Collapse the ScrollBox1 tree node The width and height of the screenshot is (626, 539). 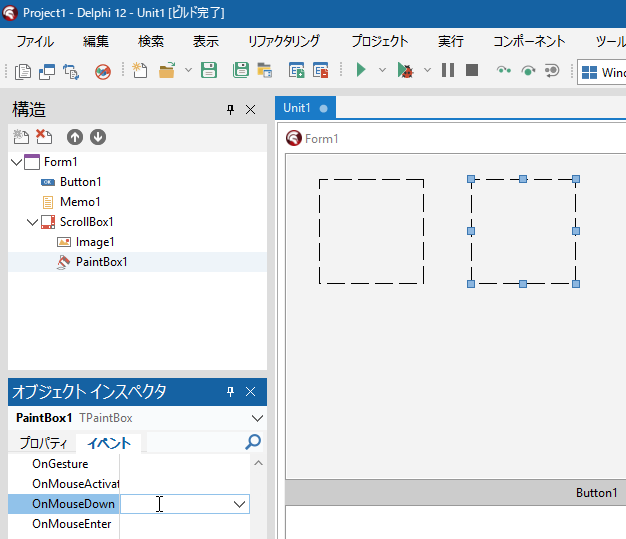pyautogui.click(x=32, y=222)
